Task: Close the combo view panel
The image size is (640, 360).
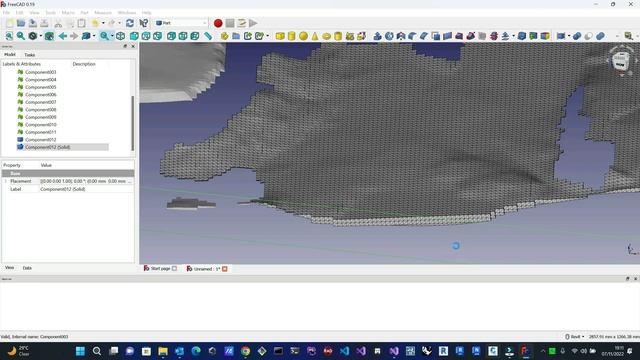Action: pos(133,47)
